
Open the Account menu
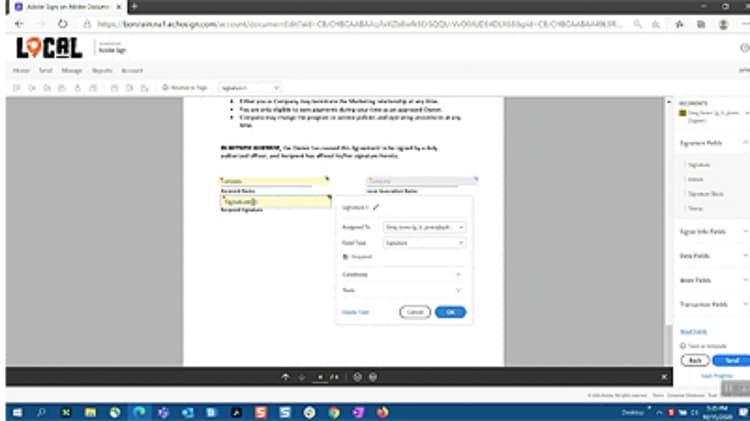(x=132, y=70)
